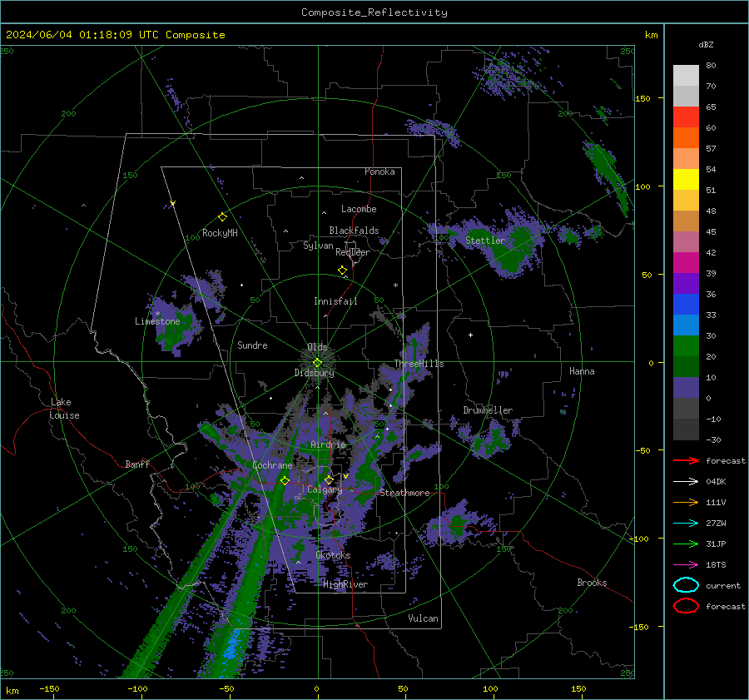The width and height of the screenshot is (749, 700).
Task: Click the Ponoka town label
Action: [379, 171]
